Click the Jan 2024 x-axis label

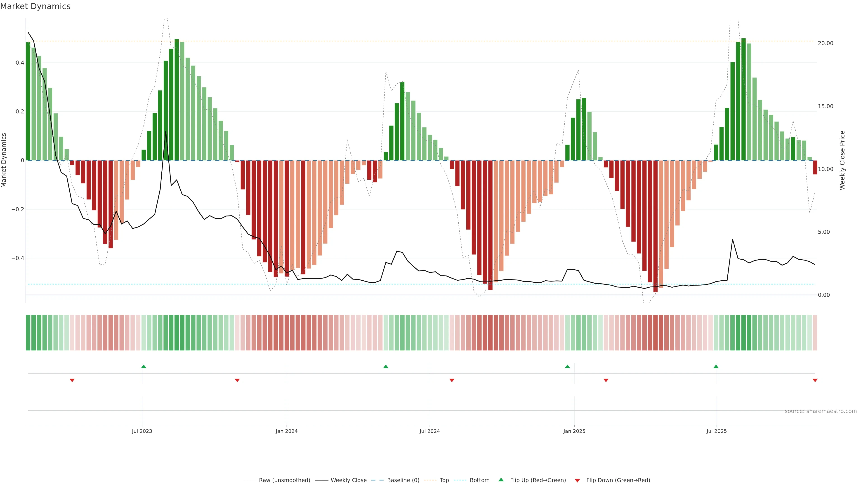point(286,431)
